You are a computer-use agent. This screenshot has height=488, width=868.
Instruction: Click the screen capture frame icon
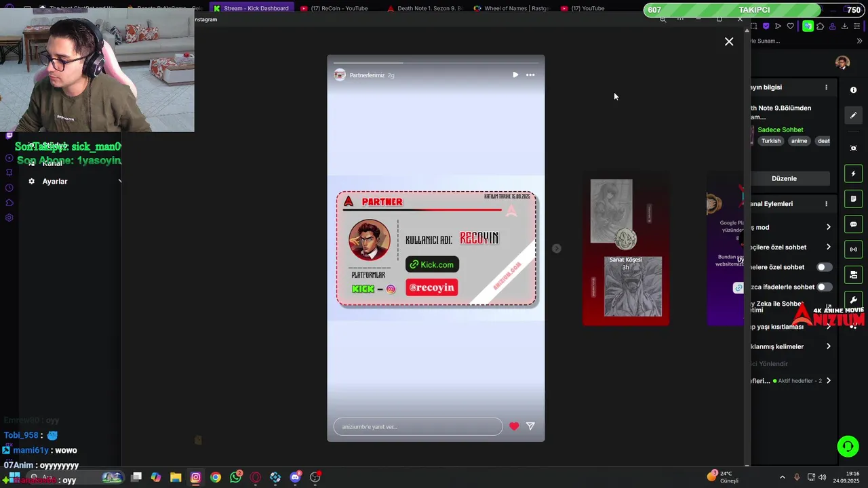[853, 148]
